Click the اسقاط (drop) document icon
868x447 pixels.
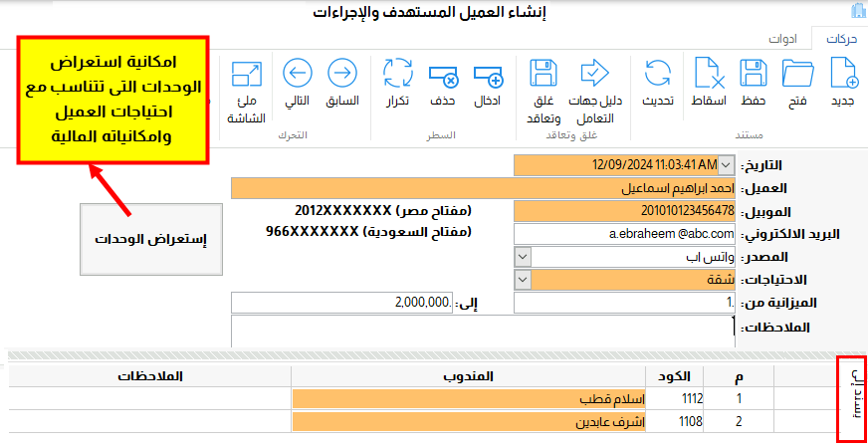coord(709,75)
